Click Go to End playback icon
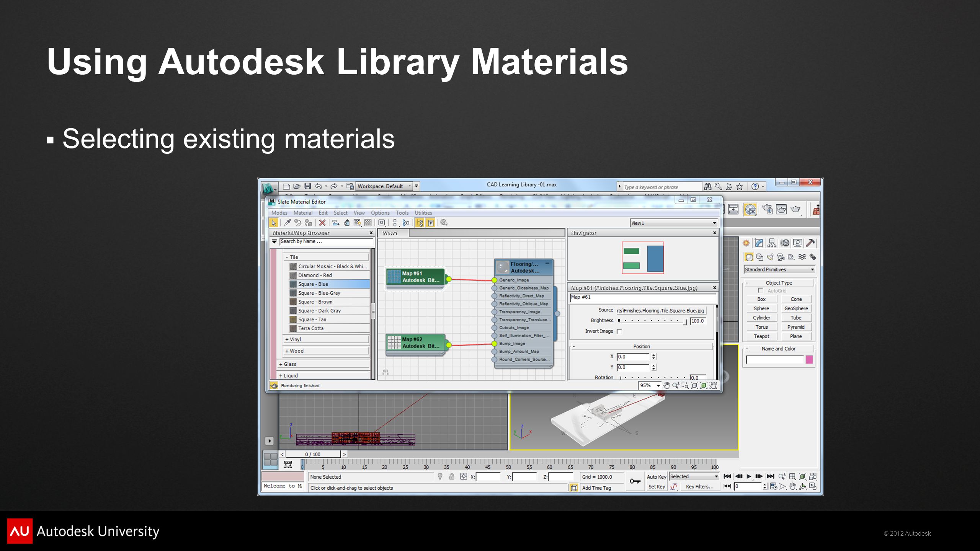Screen dimensions: 980x551 (x=771, y=476)
